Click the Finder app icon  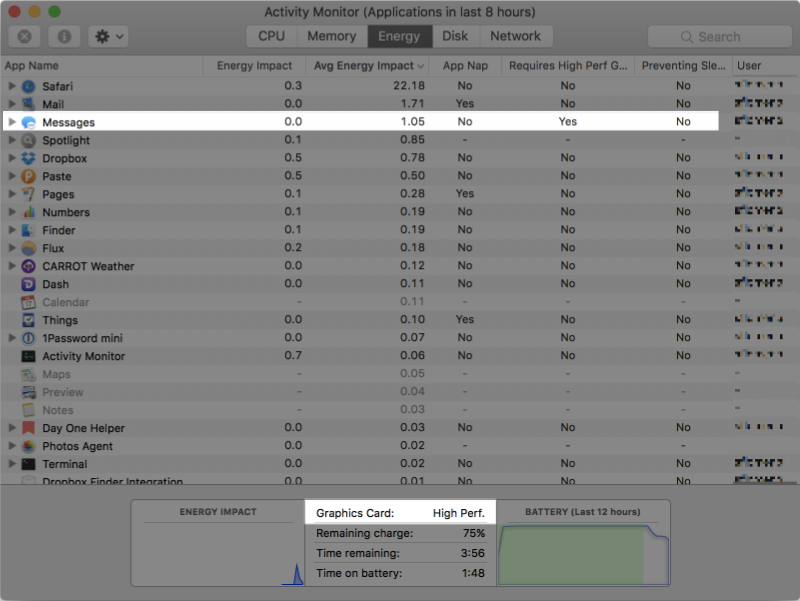pos(29,230)
